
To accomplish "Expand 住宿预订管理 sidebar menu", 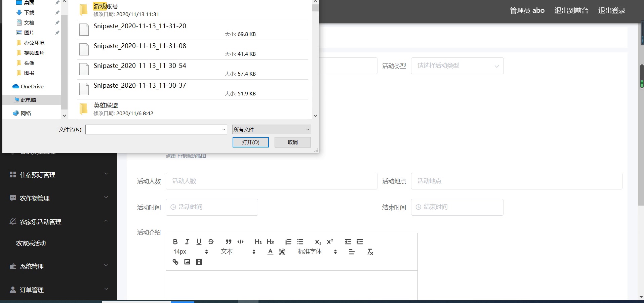I will click(x=58, y=175).
